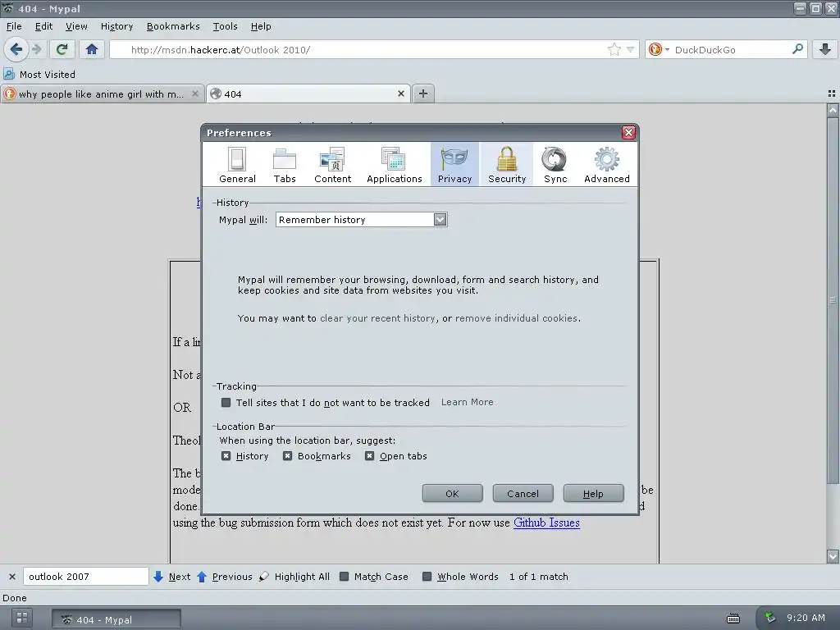Open the History menu

click(x=116, y=26)
